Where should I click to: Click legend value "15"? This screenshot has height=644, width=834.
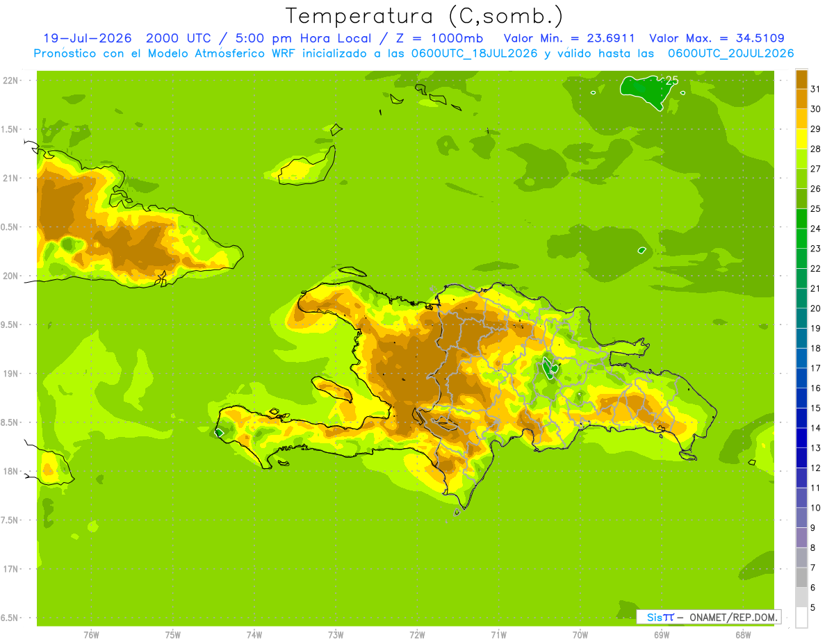(x=816, y=408)
